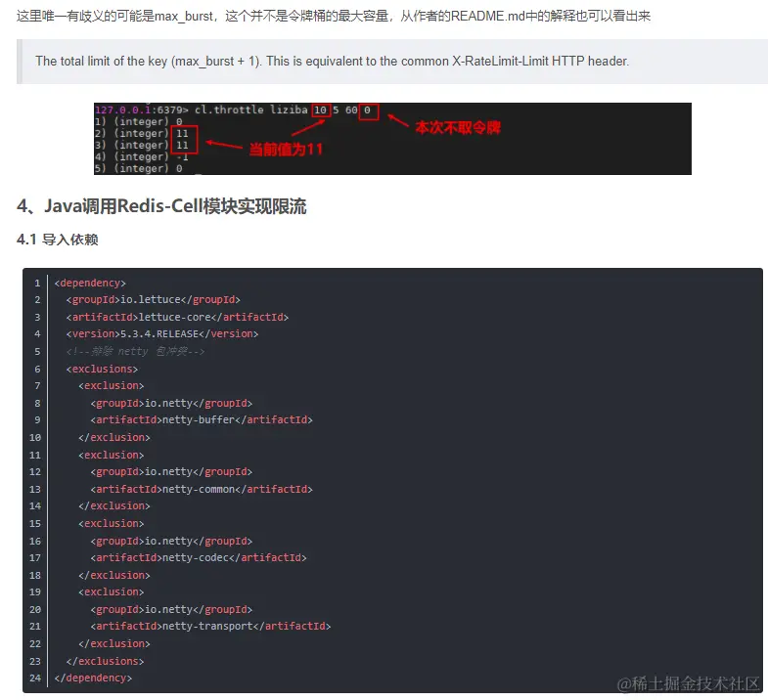Image resolution: width=768 pixels, height=700 pixels.
Task: Click the closing </dependency> tag on line 24
Action: point(93,678)
